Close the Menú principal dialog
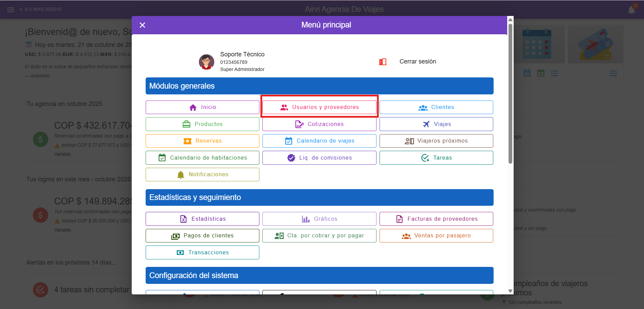Image resolution: width=644 pixels, height=309 pixels. (143, 25)
